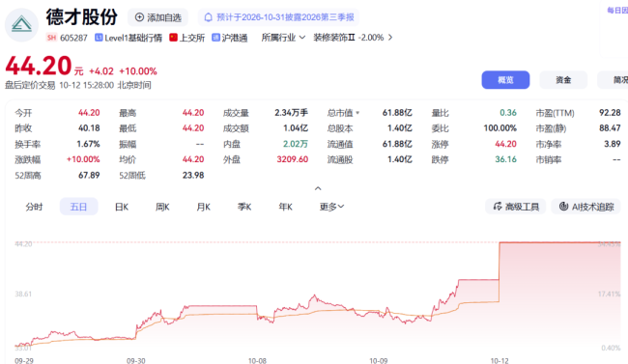The width and height of the screenshot is (628, 364).
Task: Click the Level1基础行情 icon
Action: (x=99, y=38)
